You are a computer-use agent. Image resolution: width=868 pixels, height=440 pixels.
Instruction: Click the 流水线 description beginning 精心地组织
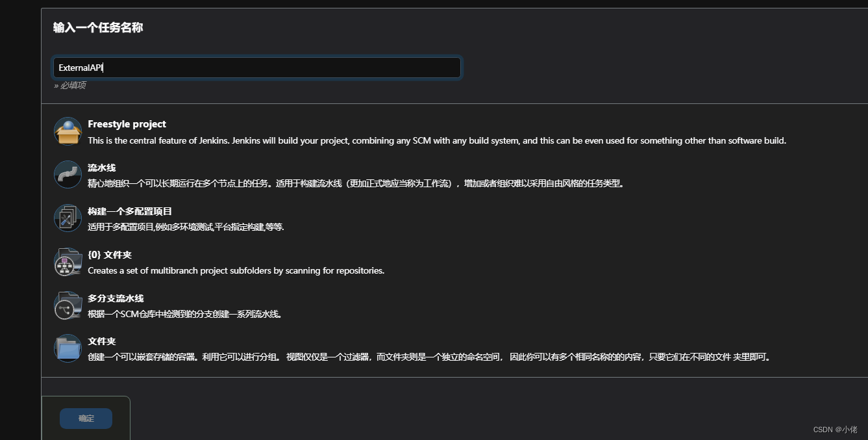[x=356, y=184]
